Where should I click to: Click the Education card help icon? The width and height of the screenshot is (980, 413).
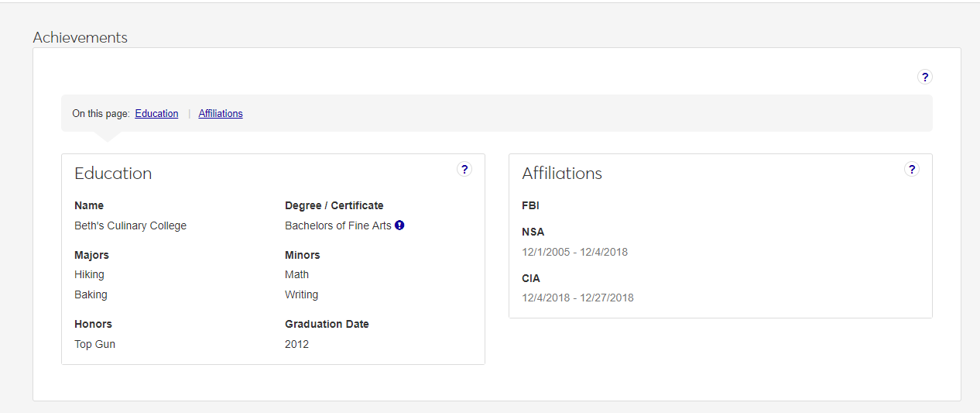[464, 170]
